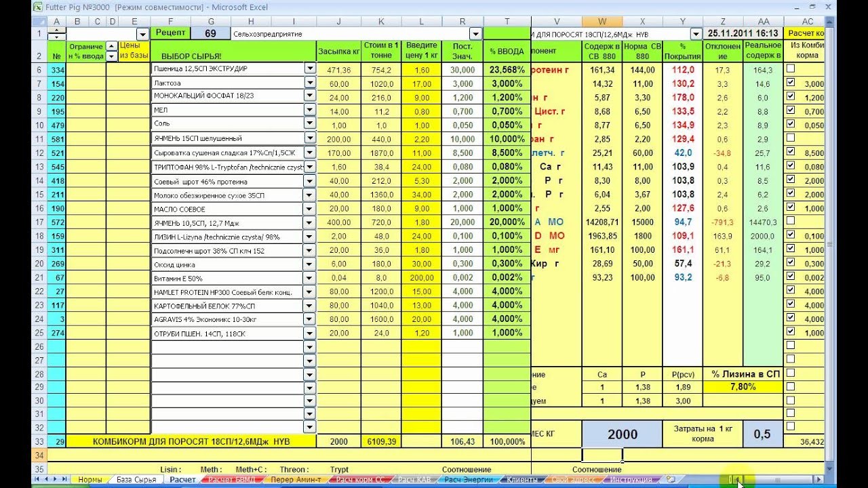Screen dimensions: 868x488
Task: Click the up scroll arrow beside 'Ограничен % ввода'
Action: coord(112,46)
